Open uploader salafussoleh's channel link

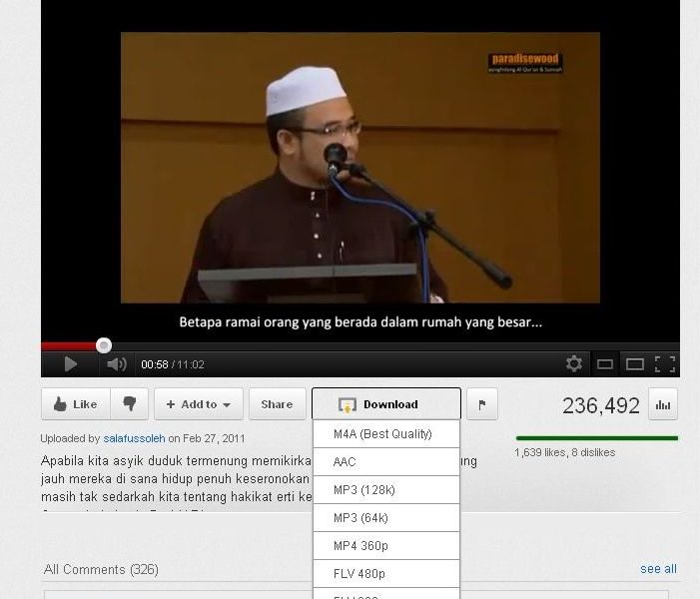(x=135, y=438)
